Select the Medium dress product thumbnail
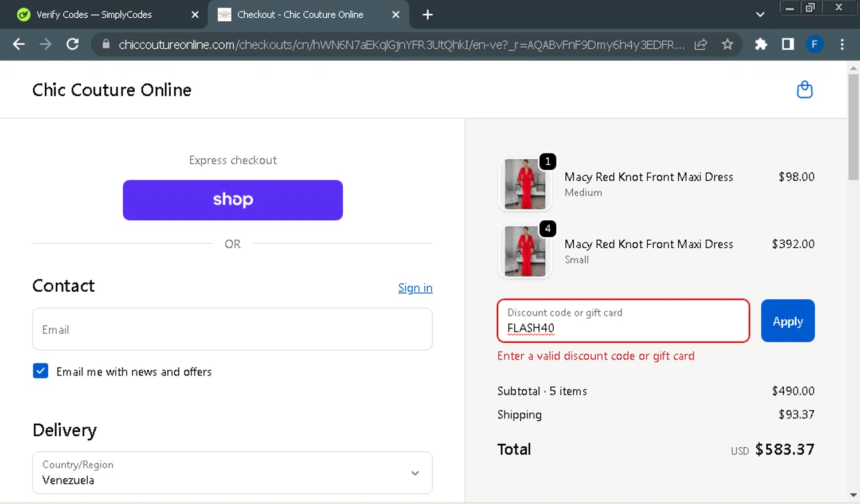 [x=525, y=184]
